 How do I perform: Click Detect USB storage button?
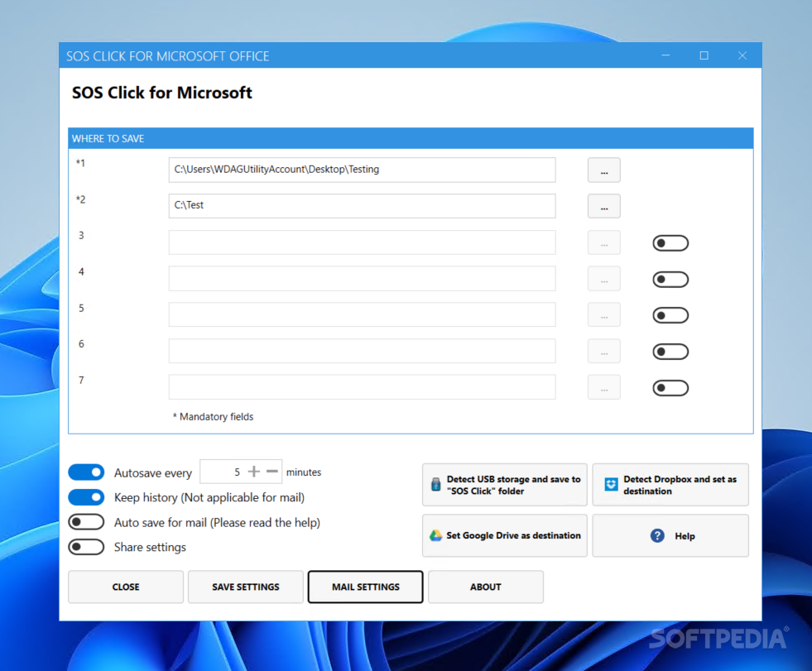(x=505, y=485)
